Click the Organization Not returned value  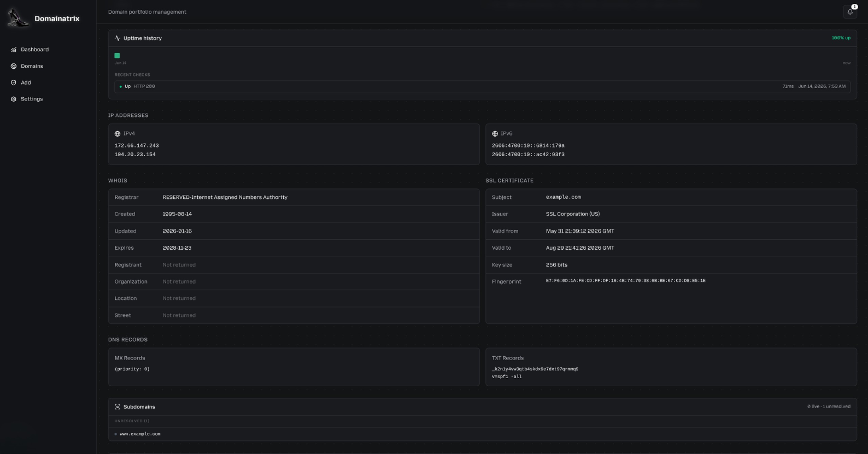pos(179,282)
